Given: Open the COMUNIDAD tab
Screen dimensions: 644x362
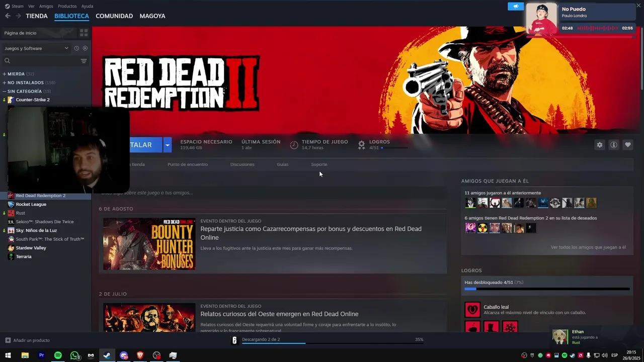Looking at the screenshot, I should [x=114, y=16].
